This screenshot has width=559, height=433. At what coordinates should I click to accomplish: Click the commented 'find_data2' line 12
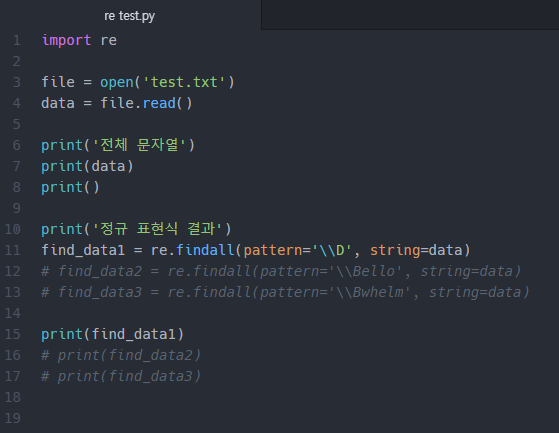(x=281, y=271)
